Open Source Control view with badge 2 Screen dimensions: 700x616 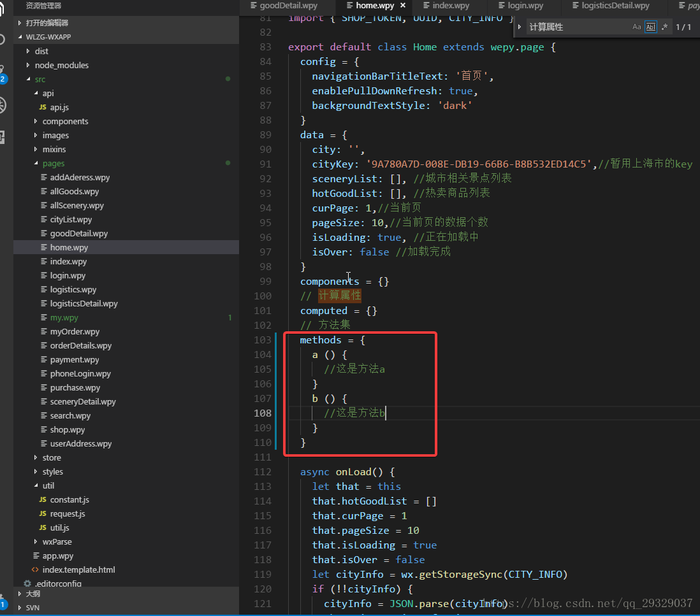(x=3, y=74)
